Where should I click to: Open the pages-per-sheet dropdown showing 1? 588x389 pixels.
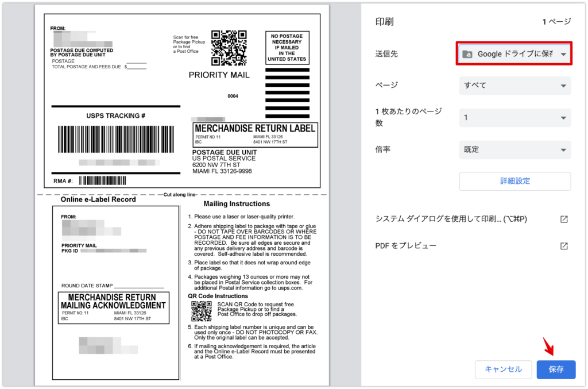click(514, 118)
